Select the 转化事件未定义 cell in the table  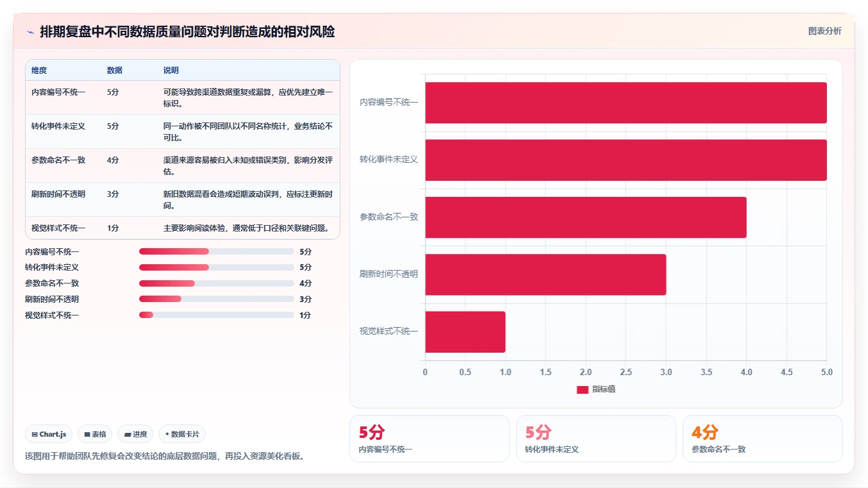58,126
